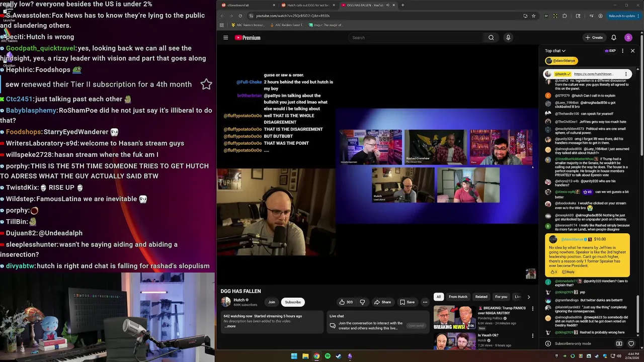
Task: Click the Join membership button
Action: (x=272, y=302)
